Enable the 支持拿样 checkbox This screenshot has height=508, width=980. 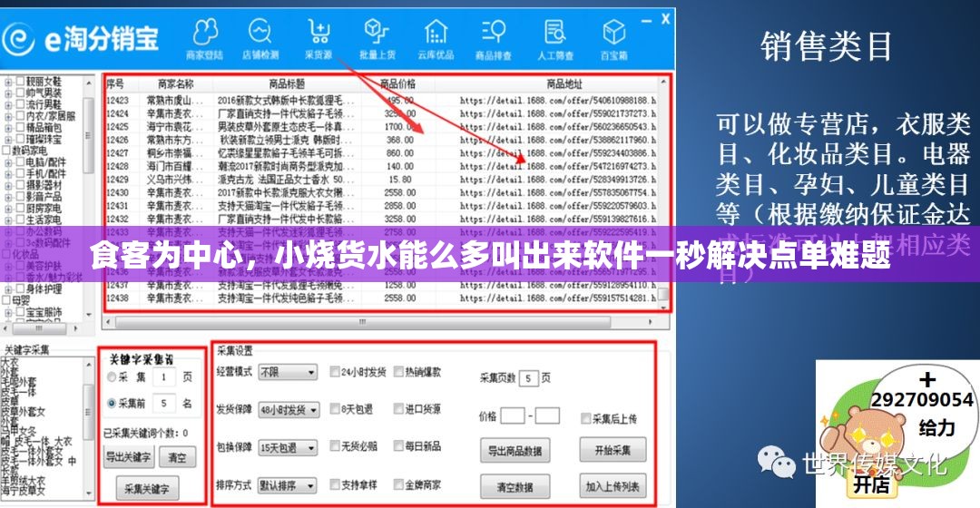coord(334,484)
